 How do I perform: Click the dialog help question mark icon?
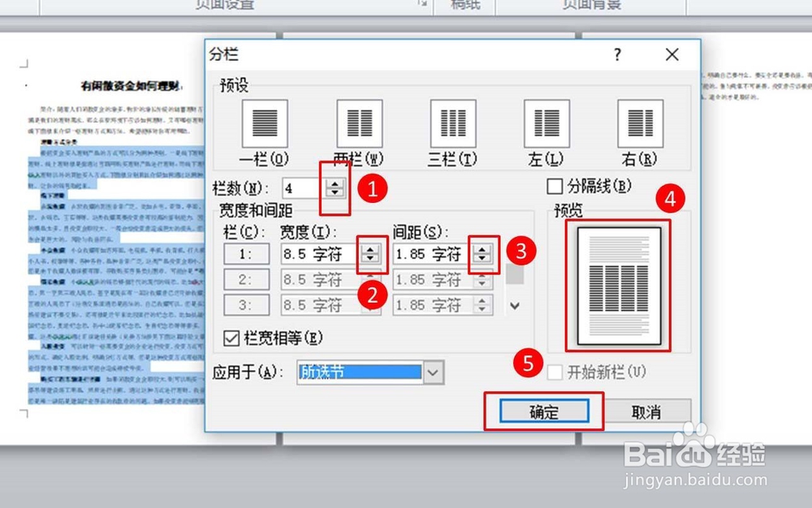point(617,54)
